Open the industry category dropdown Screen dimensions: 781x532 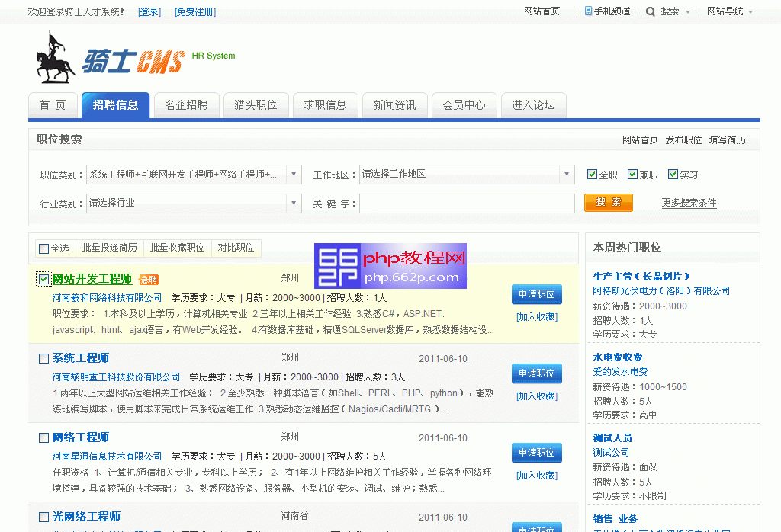(294, 203)
